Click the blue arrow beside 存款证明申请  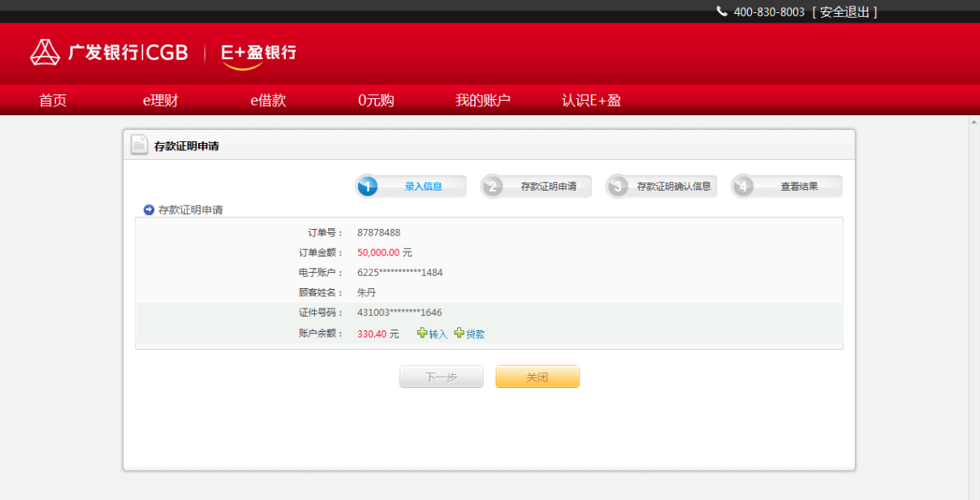[x=149, y=209]
